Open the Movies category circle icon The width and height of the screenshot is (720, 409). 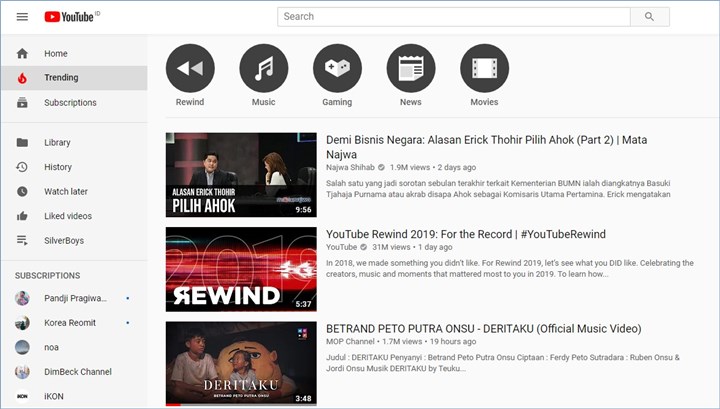(484, 68)
